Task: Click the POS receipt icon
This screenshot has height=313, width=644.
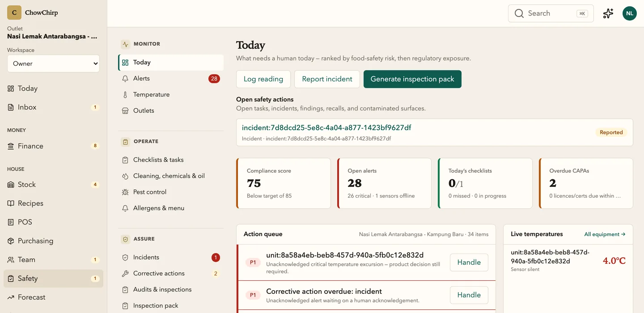Action: pos(11,222)
